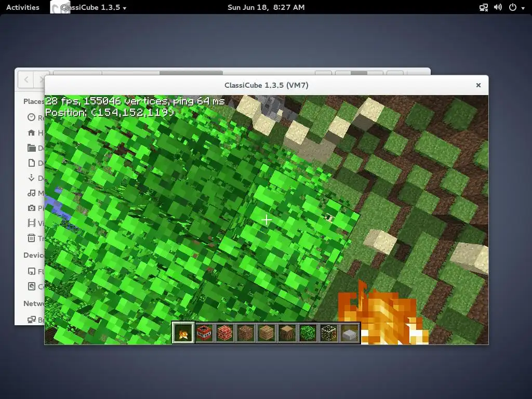The image size is (532, 399).
Task: Click the Places heading in Files sidebar
Action: 34,101
